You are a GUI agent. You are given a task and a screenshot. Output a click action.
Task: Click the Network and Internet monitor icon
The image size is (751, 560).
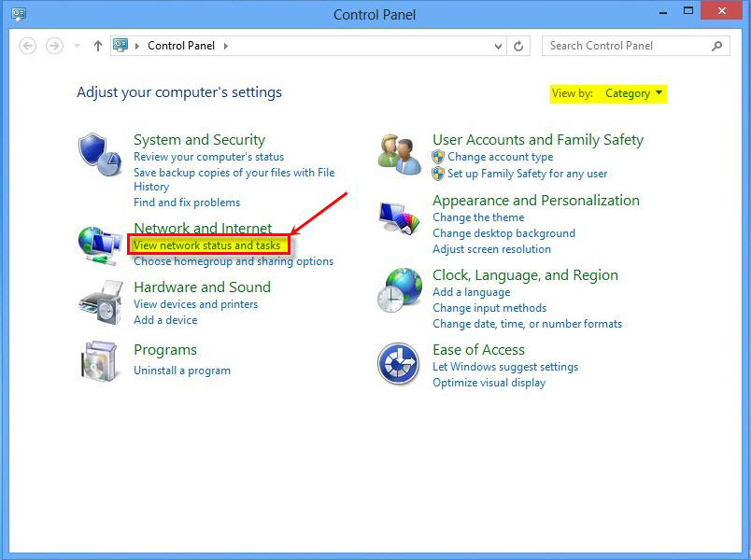click(100, 243)
